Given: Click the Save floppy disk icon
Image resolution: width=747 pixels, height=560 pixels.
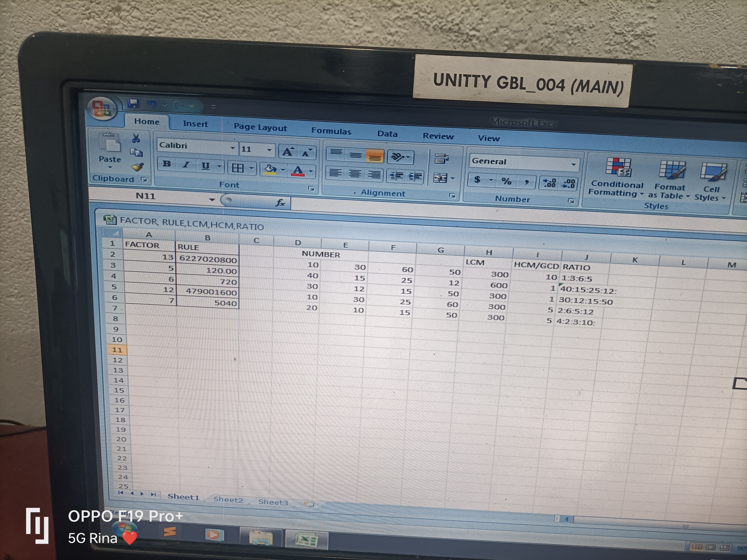Looking at the screenshot, I should (133, 104).
